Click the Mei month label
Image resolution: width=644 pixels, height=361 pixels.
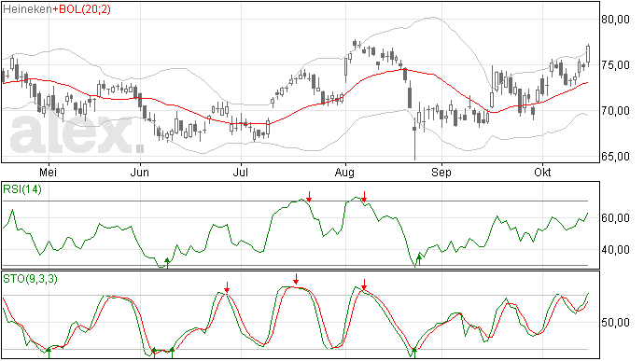(x=48, y=172)
